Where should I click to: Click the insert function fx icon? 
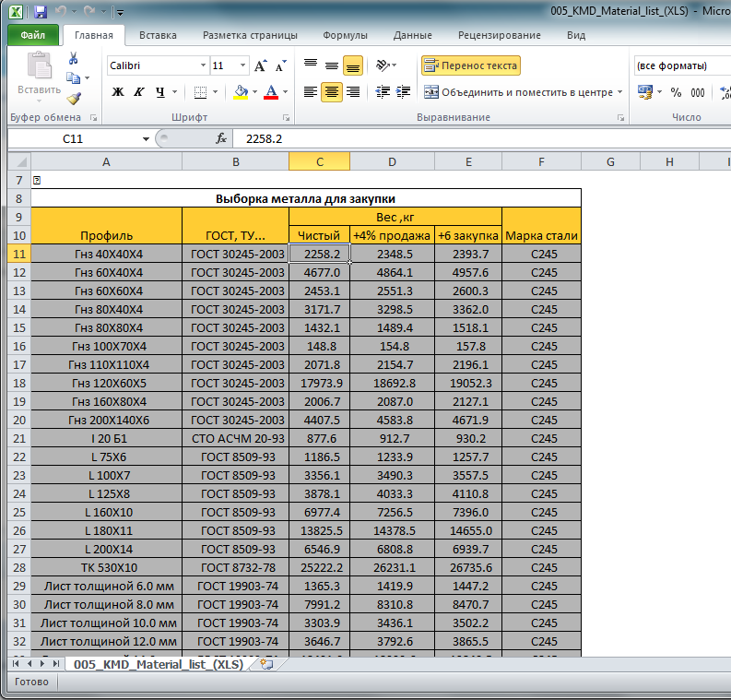click(x=221, y=138)
